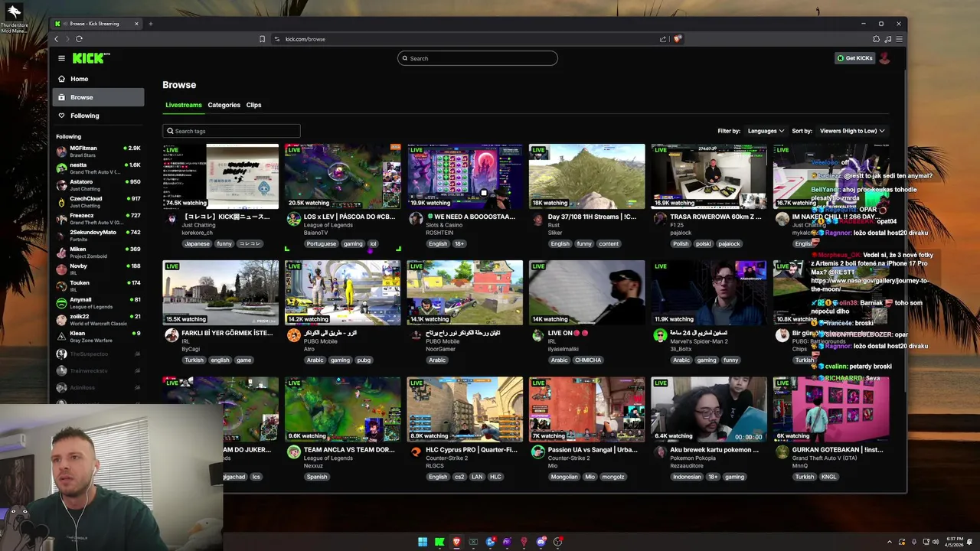Switch to the Clips tab
Image resolution: width=980 pixels, height=551 pixels.
click(x=253, y=105)
